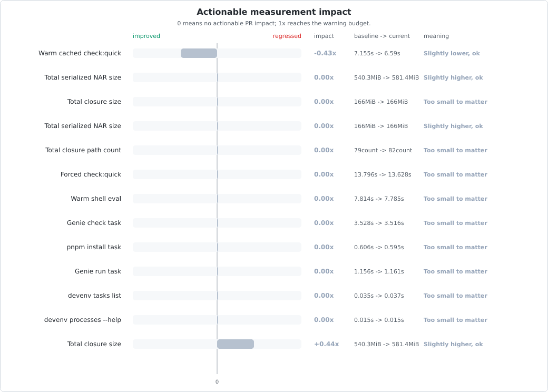Viewport: 548px width, 392px height.
Task: Click the "meaning" column header
Action: (436, 36)
